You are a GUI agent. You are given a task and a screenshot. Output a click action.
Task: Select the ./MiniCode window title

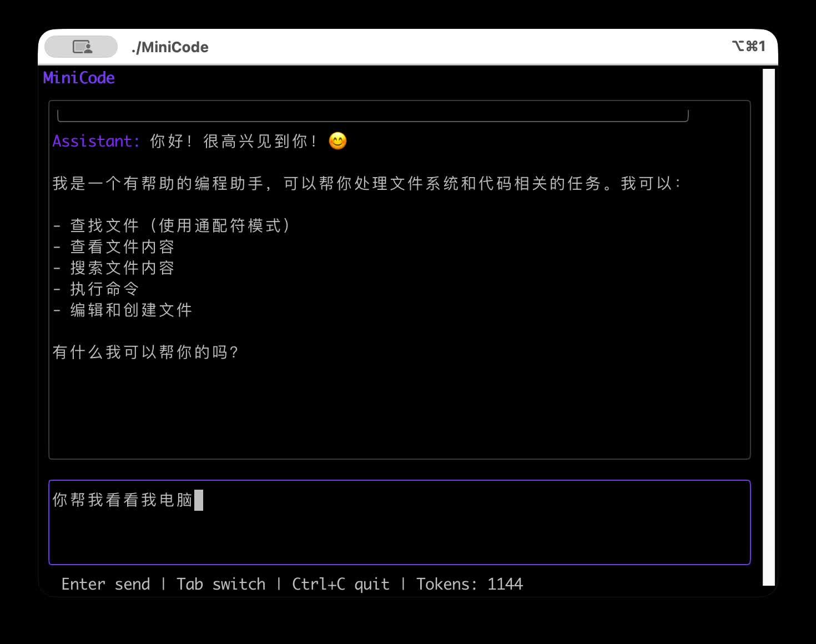click(170, 47)
